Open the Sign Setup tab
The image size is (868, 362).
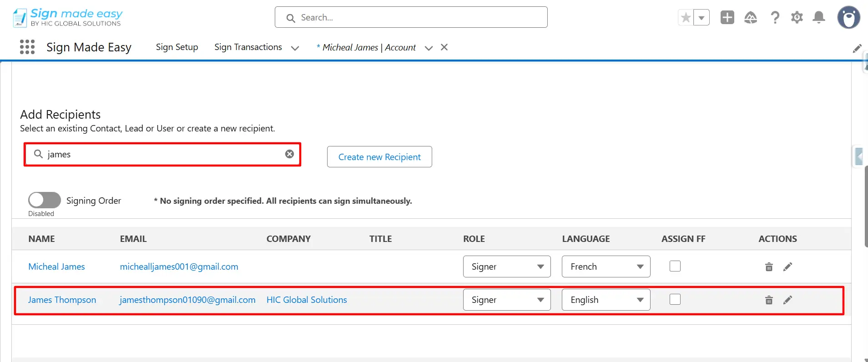(177, 47)
